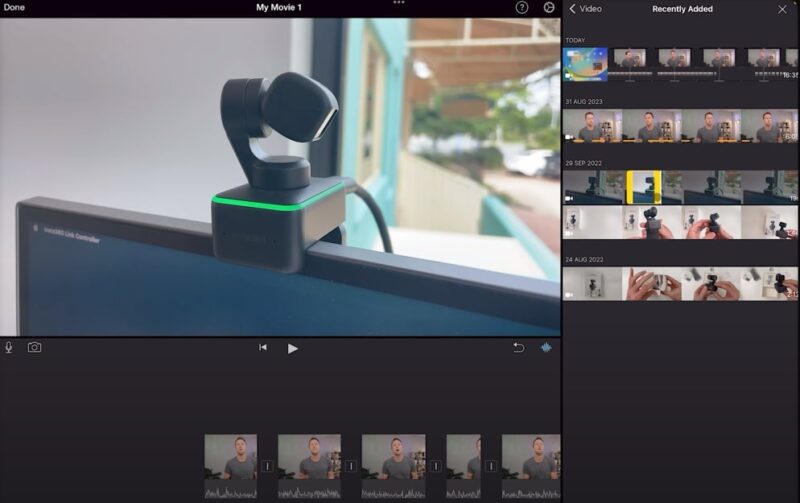Select the yellow-highlighted webcam clip thumbnail

pos(643,187)
